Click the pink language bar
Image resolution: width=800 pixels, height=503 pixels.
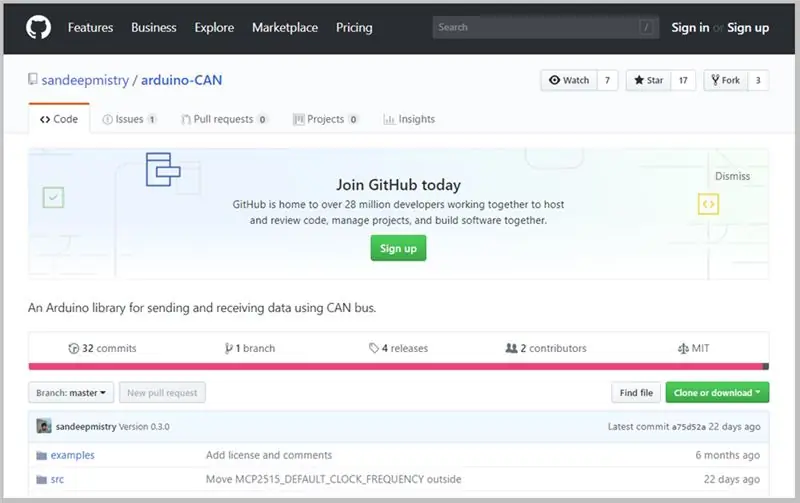click(x=395, y=366)
